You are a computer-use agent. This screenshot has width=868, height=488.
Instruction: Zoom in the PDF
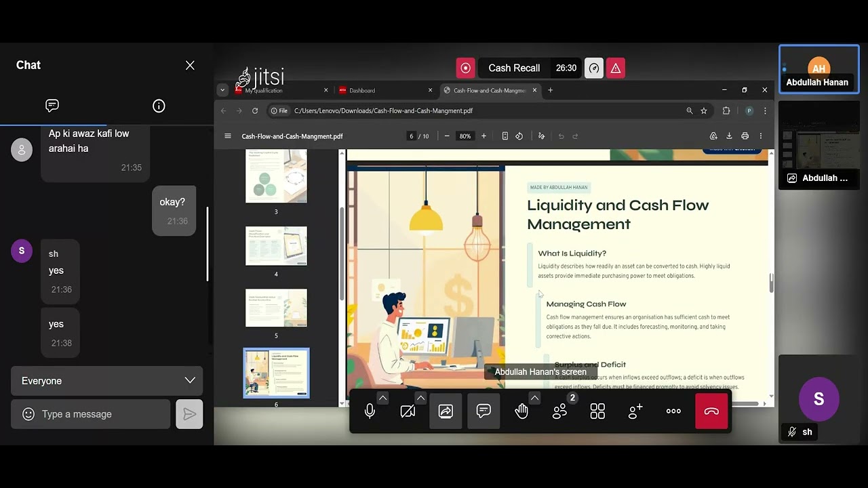484,136
